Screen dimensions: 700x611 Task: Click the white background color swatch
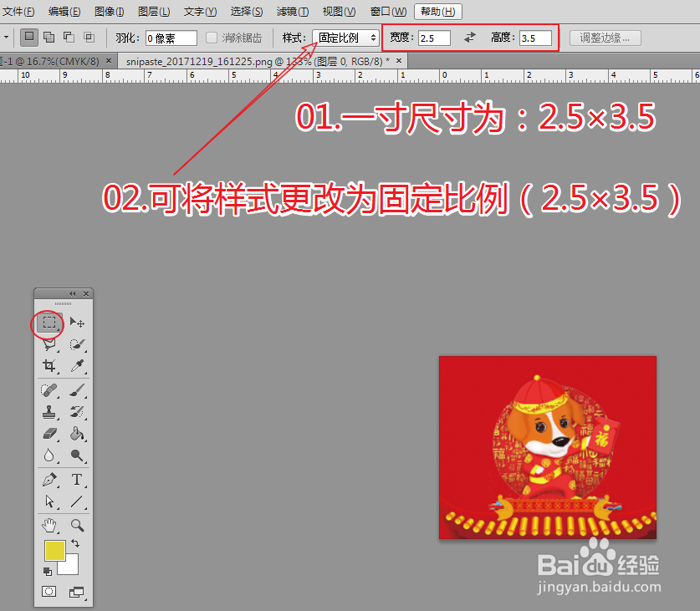(71, 567)
